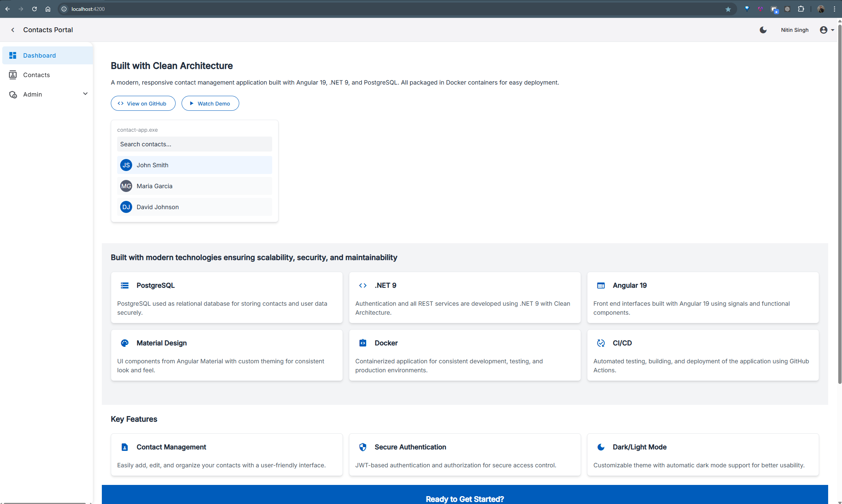The image size is (842, 504).
Task: Open the browser profile avatar
Action: click(821, 9)
